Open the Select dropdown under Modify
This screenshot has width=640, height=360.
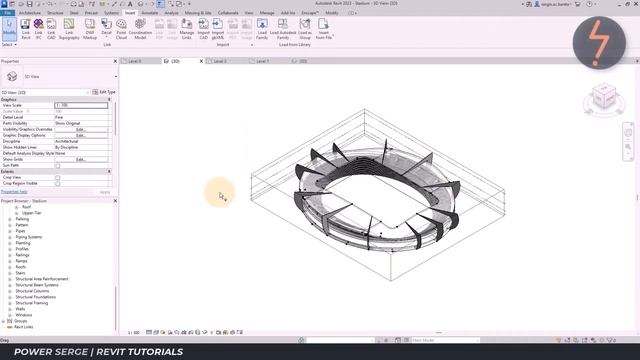[9, 44]
